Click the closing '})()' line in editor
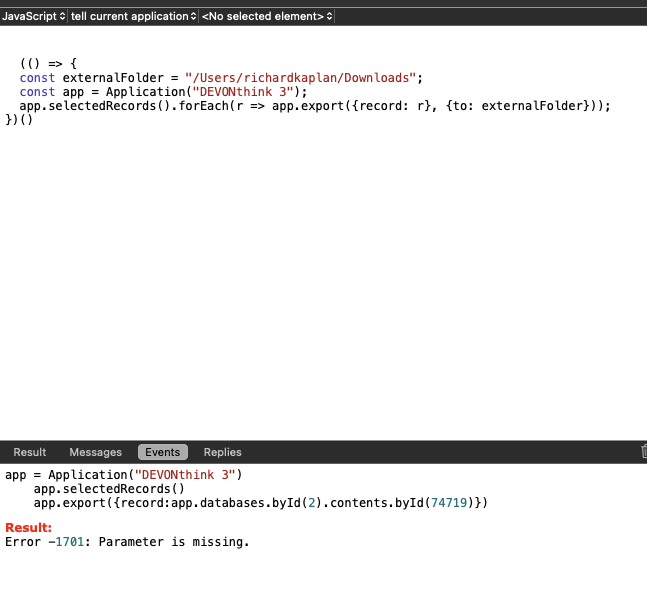This screenshot has height=612, width=647. 20,119
